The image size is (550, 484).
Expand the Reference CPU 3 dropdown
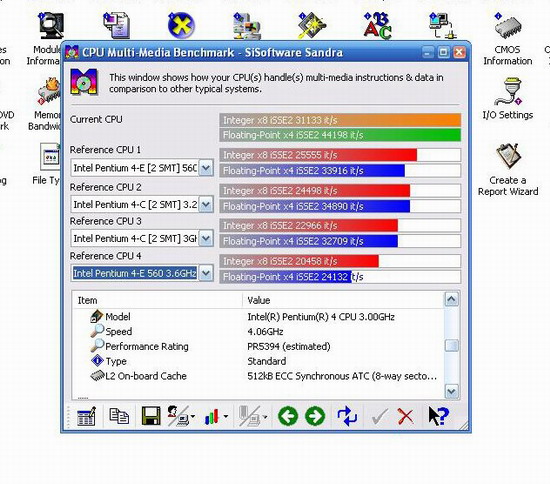(x=206, y=238)
